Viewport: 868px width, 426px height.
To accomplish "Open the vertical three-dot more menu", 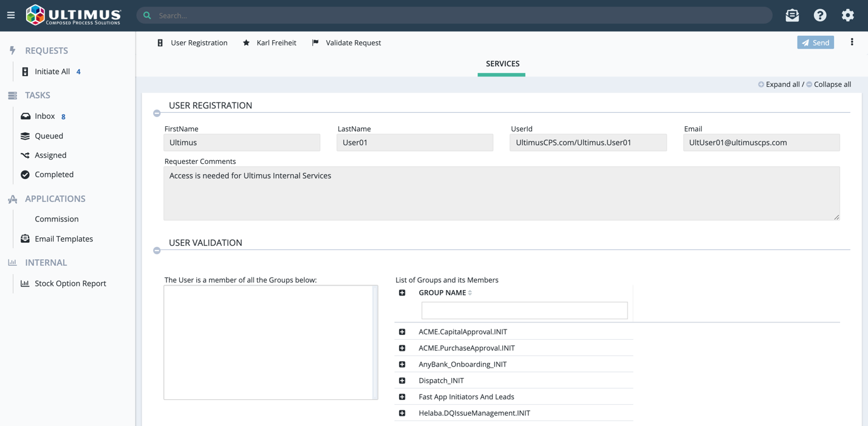I will pyautogui.click(x=852, y=42).
